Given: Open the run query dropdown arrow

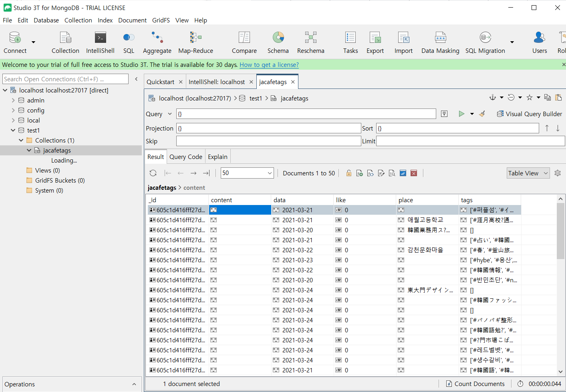Looking at the screenshot, I should pos(472,114).
